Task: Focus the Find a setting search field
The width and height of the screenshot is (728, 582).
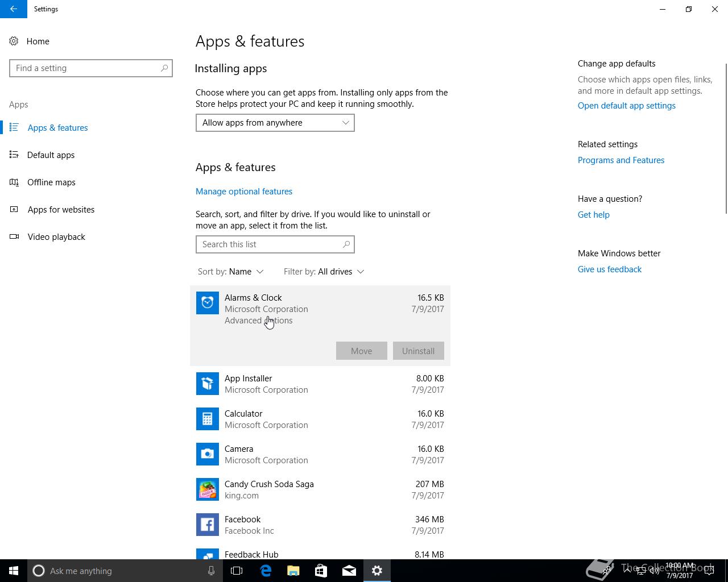Action: tap(91, 68)
